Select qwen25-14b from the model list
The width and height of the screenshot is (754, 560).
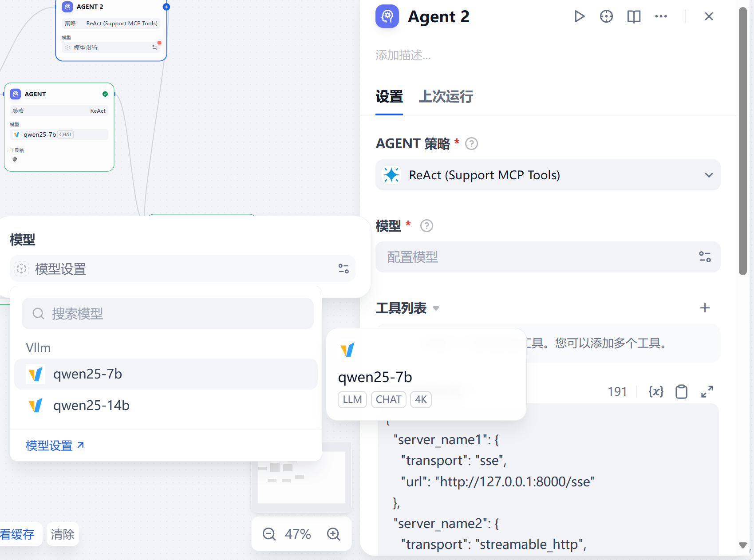(x=91, y=405)
